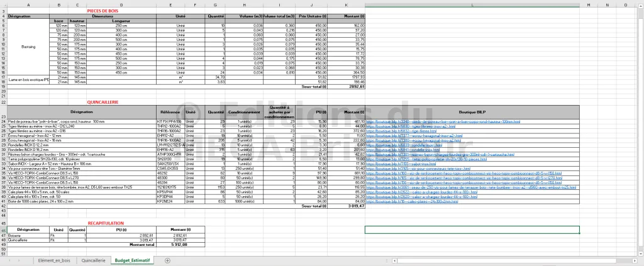Click the Référence column header cell
The width and height of the screenshot is (644, 266).
(x=170, y=111)
